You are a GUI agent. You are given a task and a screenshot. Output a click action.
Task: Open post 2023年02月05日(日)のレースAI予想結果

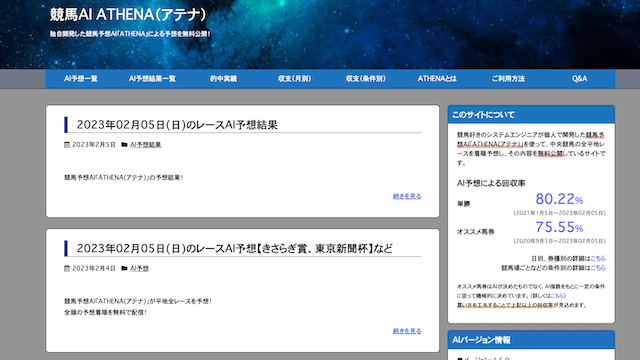click(177, 125)
